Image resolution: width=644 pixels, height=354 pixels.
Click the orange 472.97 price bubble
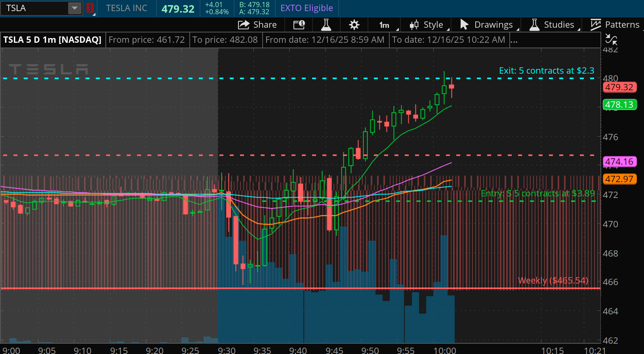(619, 179)
